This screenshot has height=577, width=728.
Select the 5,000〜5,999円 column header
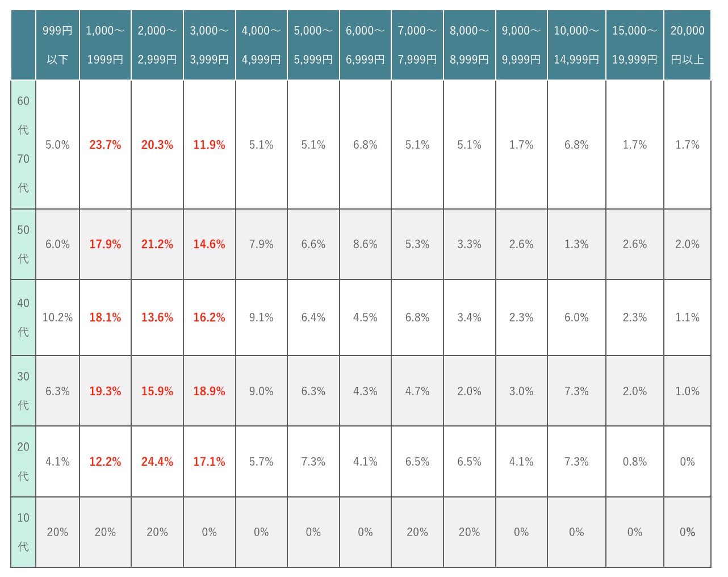click(x=313, y=45)
